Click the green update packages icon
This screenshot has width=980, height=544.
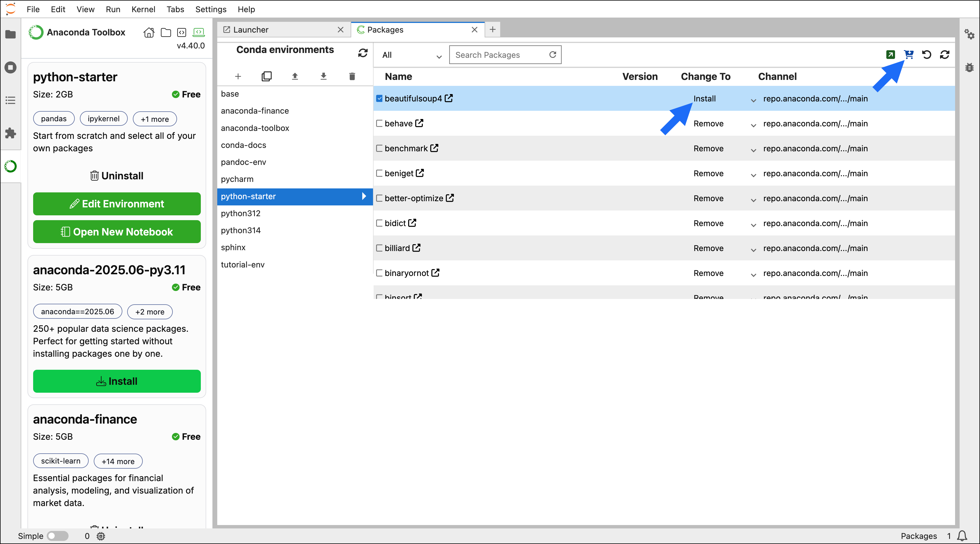click(890, 54)
